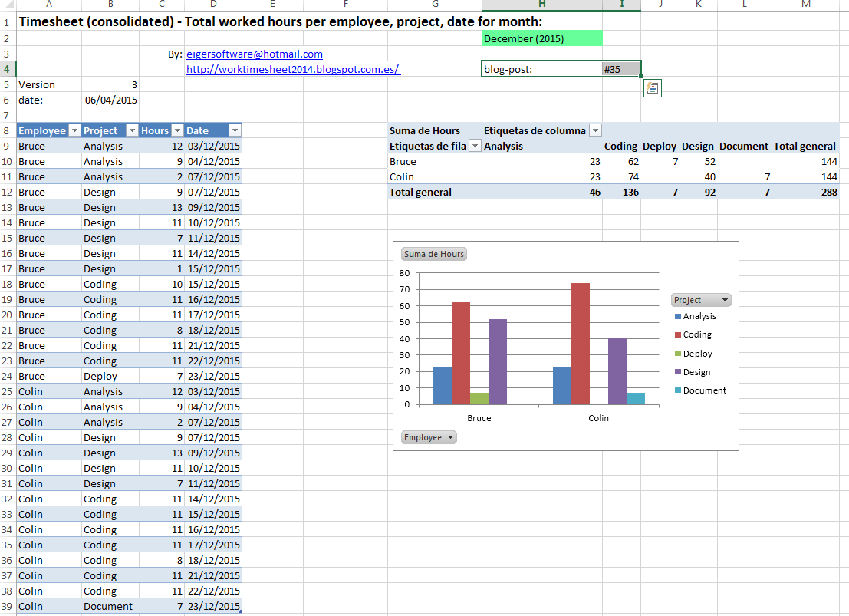The image size is (849, 616).
Task: Click the select-all triangle in the sheet corner
Action: 8,6
